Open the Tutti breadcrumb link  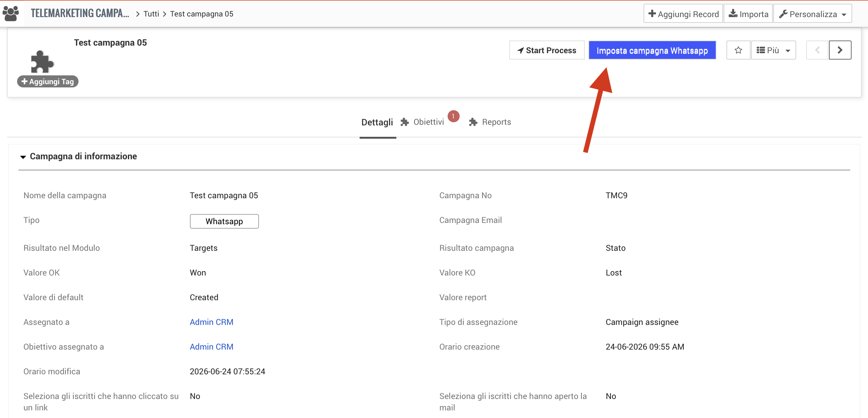pos(151,14)
